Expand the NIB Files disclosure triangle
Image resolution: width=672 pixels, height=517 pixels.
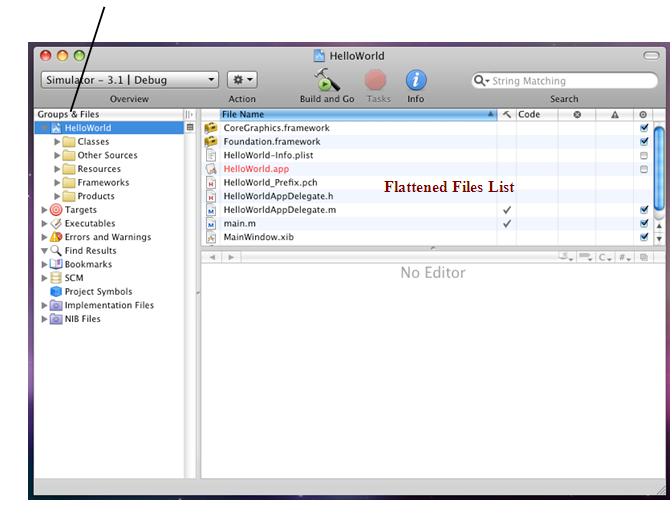click(44, 319)
